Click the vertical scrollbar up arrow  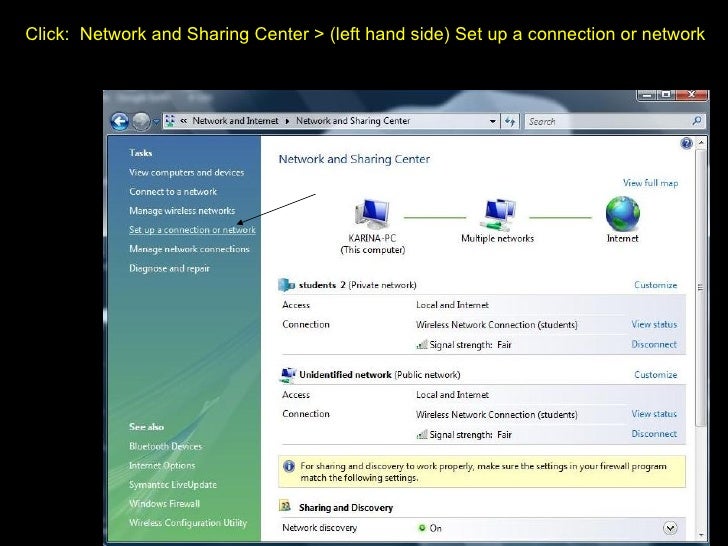[x=701, y=143]
